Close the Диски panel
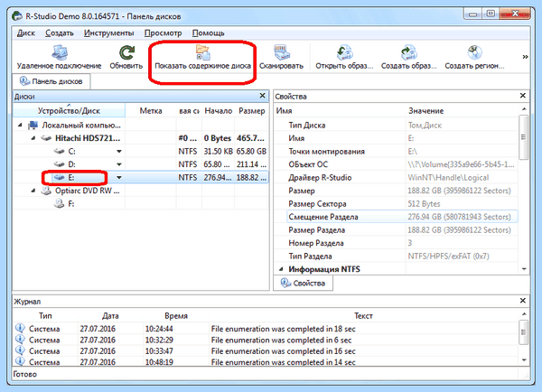 tap(262, 96)
